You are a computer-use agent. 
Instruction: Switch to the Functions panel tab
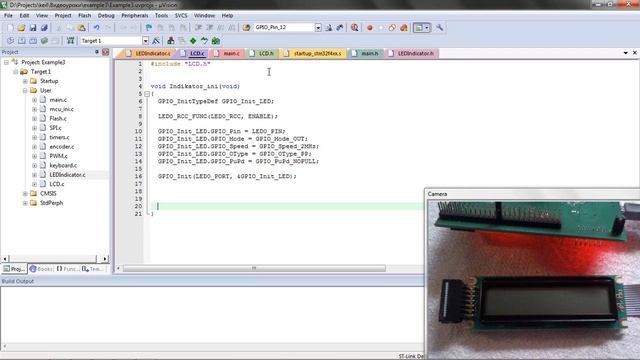coord(67,269)
